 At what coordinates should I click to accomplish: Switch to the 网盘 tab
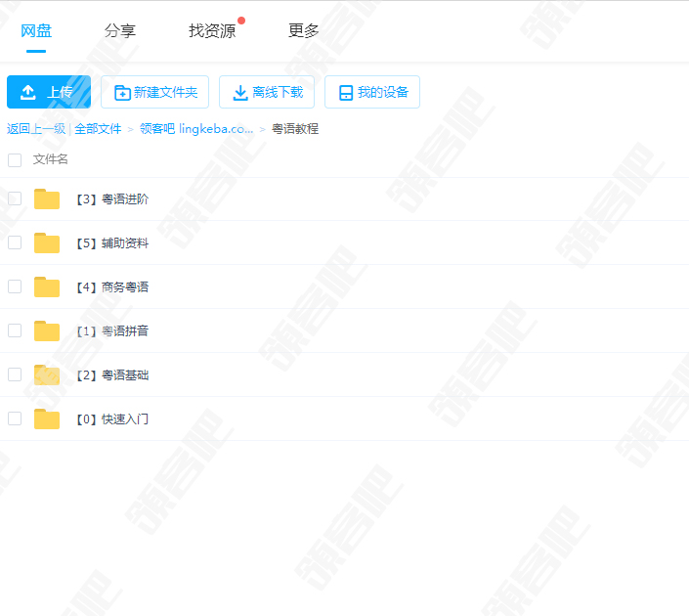point(36,30)
